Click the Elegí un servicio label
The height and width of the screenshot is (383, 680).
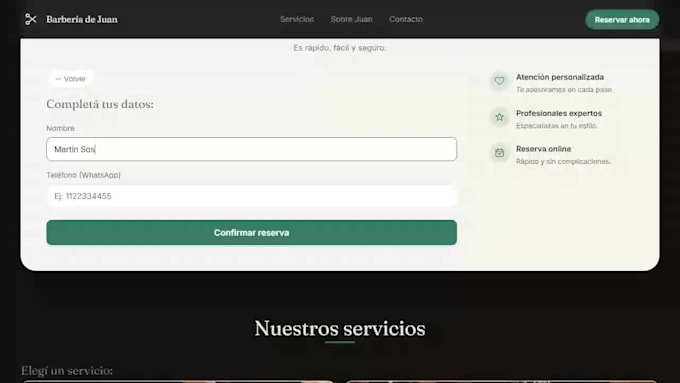pos(67,370)
